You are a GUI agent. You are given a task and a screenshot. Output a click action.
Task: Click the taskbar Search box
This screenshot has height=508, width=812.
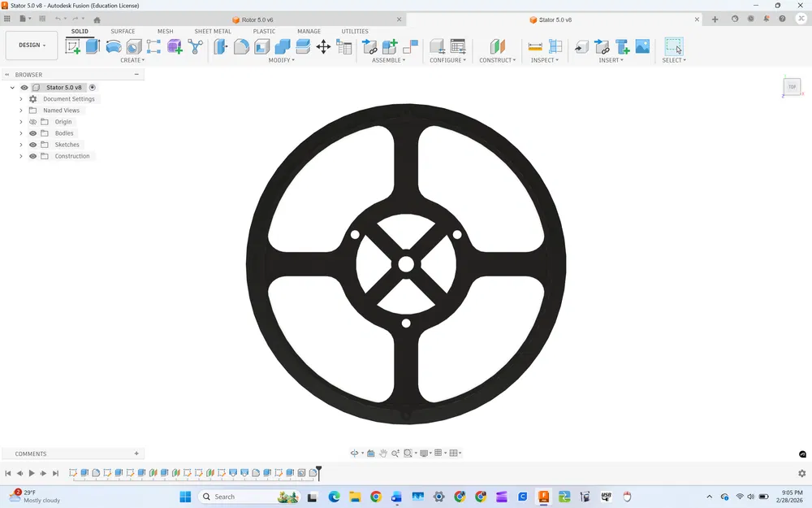248,497
